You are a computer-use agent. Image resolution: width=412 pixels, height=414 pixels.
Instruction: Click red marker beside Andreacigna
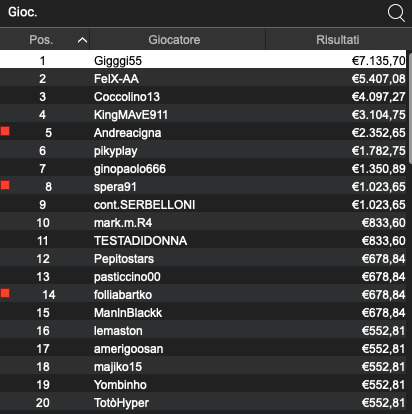(5, 131)
